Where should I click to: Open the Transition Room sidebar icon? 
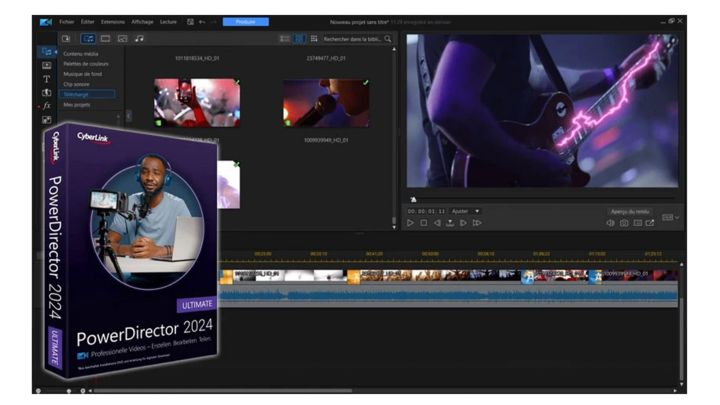coord(46,93)
